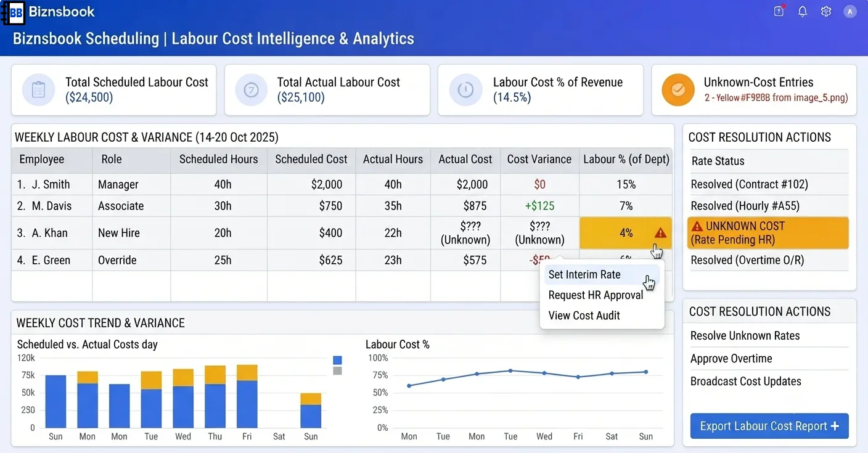Click the $??? (Unknown) actual cost for A. Khan

click(465, 233)
